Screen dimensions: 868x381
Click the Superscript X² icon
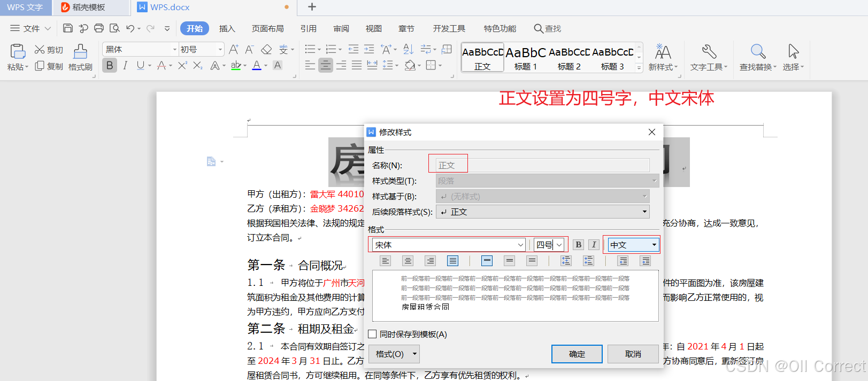click(182, 65)
